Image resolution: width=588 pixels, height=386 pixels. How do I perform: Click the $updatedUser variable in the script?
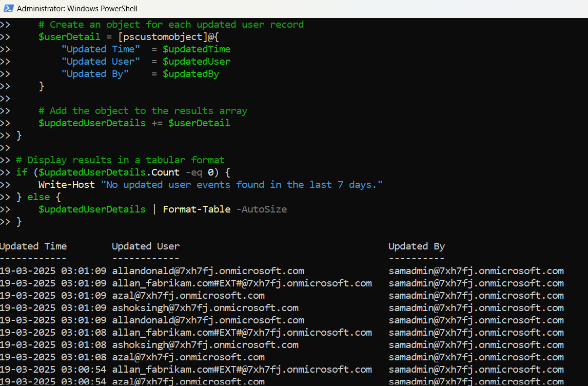pos(197,62)
